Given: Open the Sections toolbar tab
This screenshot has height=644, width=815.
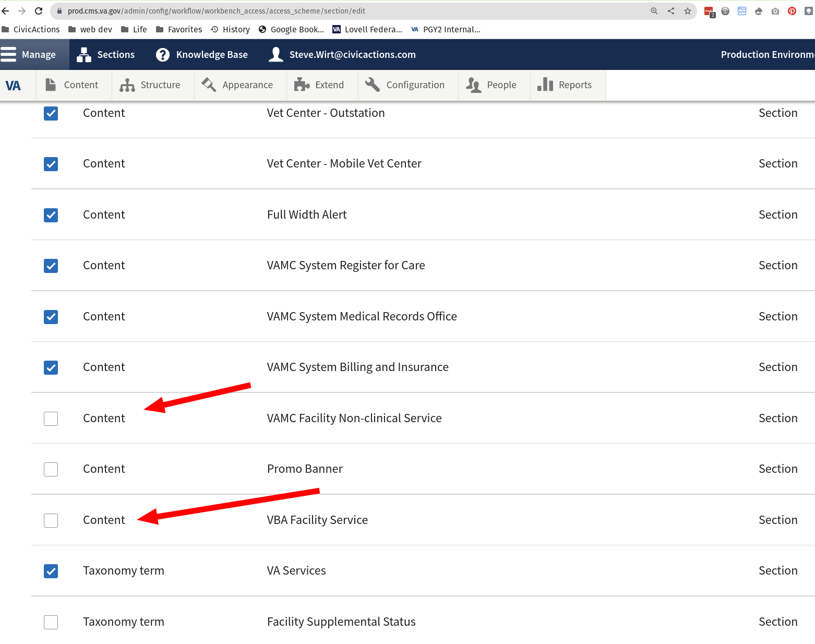Looking at the screenshot, I should (106, 54).
